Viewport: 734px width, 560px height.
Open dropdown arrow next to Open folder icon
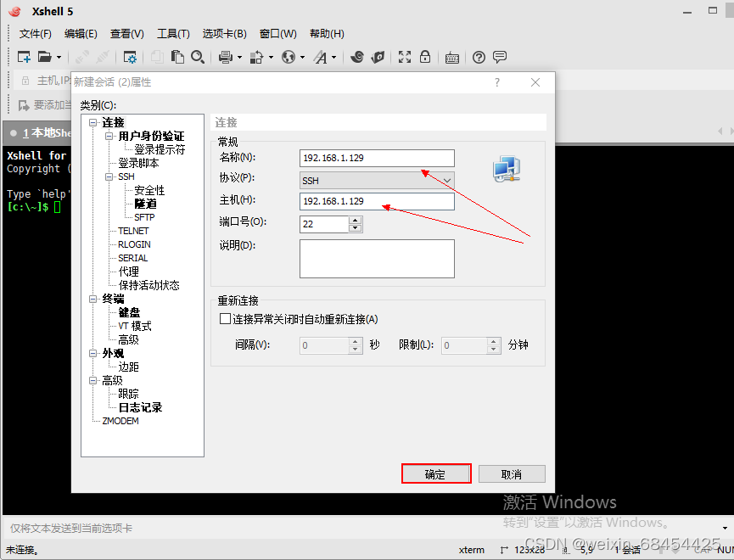(59, 57)
